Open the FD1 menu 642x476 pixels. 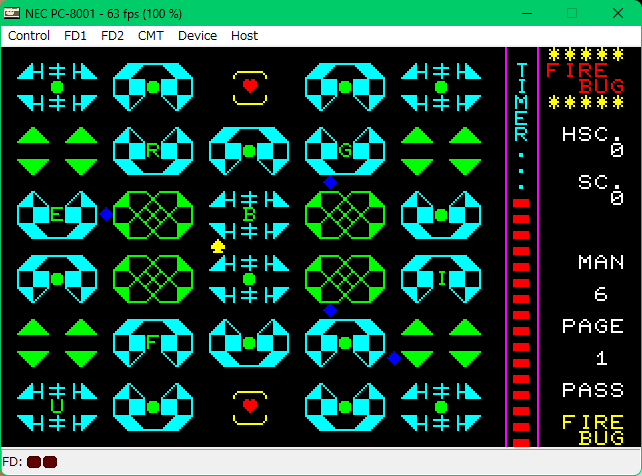pyautogui.click(x=75, y=36)
